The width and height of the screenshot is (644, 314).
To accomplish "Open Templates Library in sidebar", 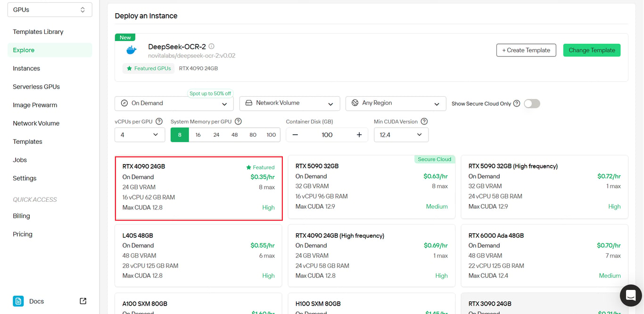I will 38,32.
